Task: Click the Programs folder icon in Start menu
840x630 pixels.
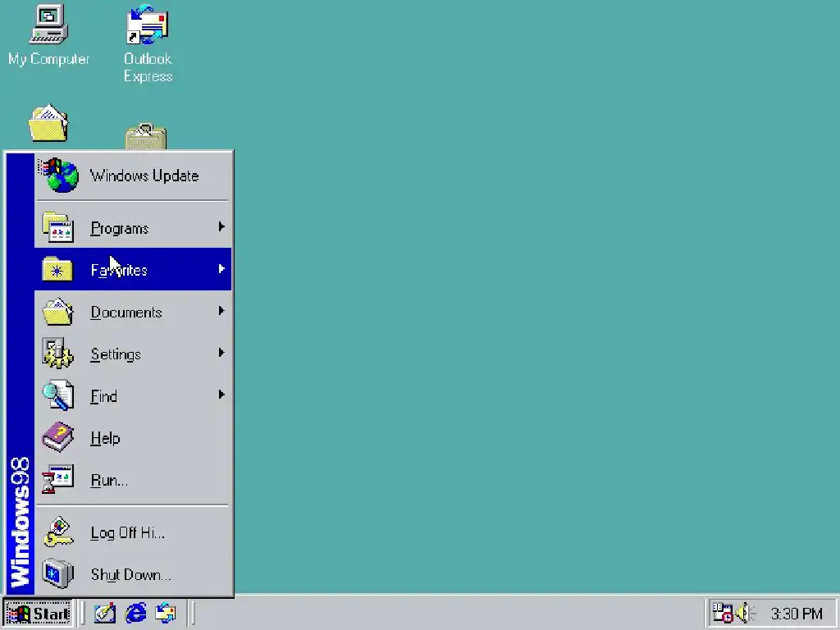Action: (58, 228)
